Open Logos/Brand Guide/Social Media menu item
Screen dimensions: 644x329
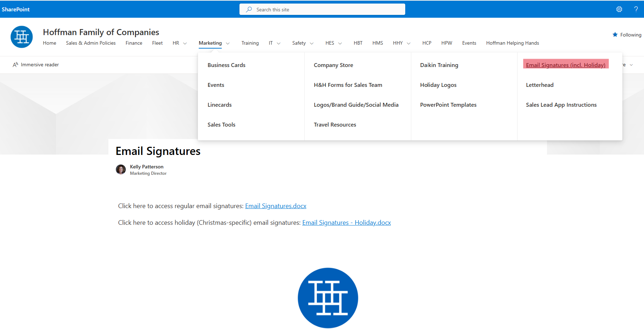356,105
